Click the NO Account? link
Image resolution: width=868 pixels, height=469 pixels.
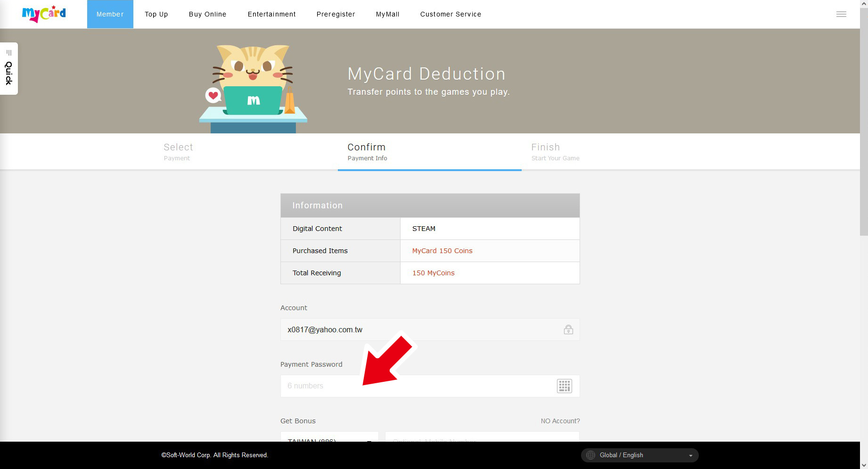(x=560, y=421)
